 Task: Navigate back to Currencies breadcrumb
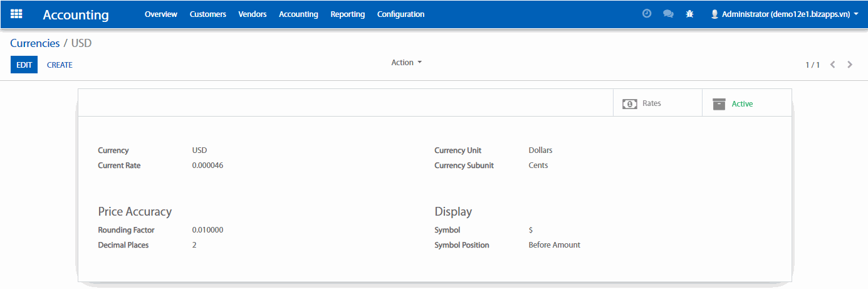34,43
